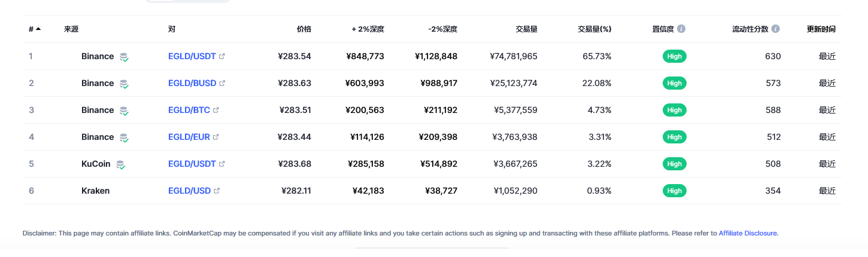The width and height of the screenshot is (868, 257).
Task: Click reserve icon in Binance EGLD/BUSD row
Action: [124, 84]
